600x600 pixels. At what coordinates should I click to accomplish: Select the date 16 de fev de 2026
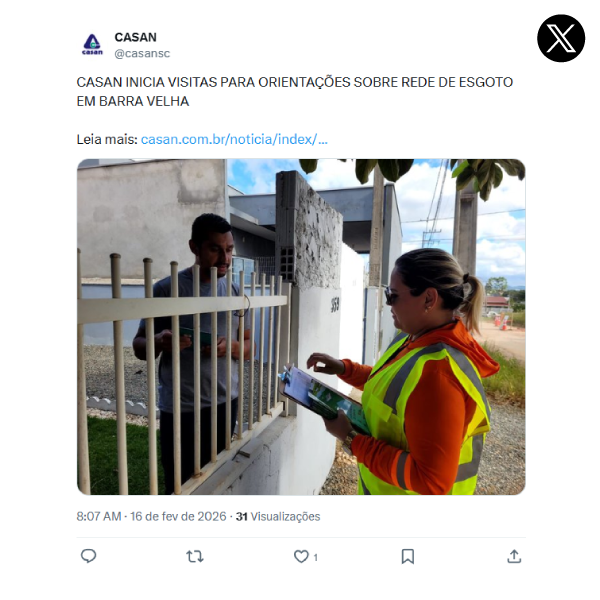click(x=178, y=517)
